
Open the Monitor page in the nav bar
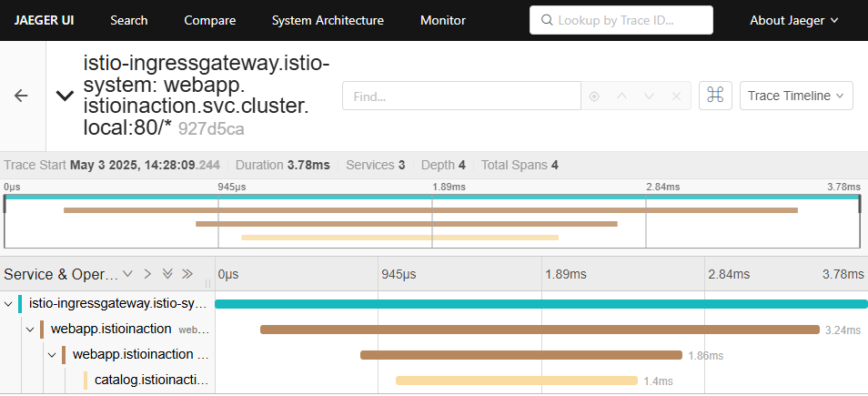[x=443, y=21]
